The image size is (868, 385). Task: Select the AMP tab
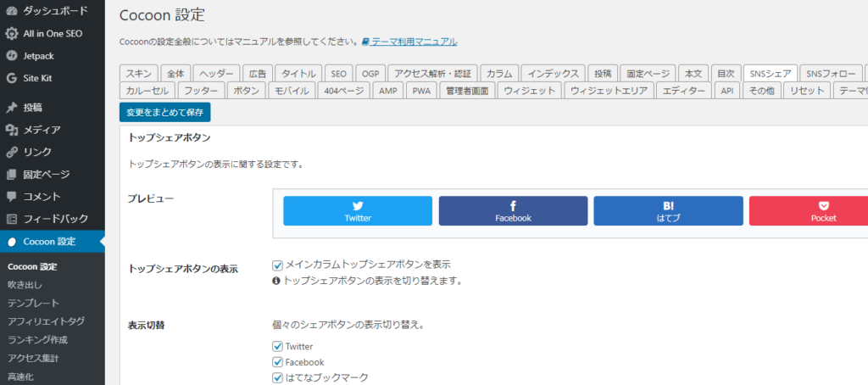coord(388,91)
